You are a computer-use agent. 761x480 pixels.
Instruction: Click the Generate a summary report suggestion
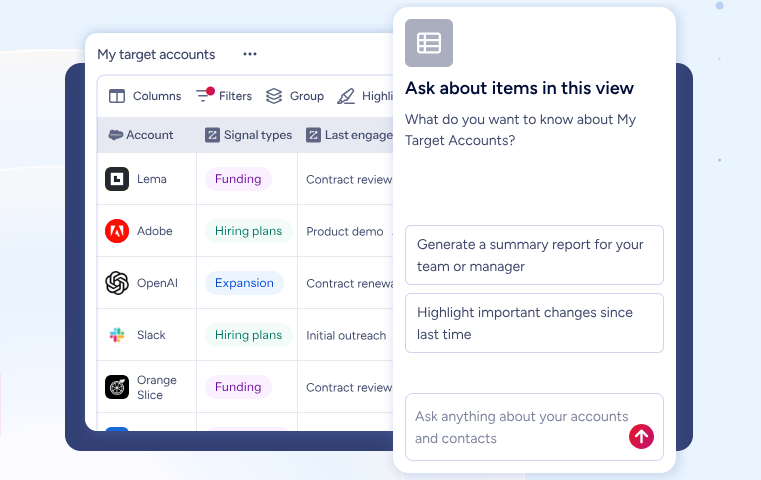(534, 255)
